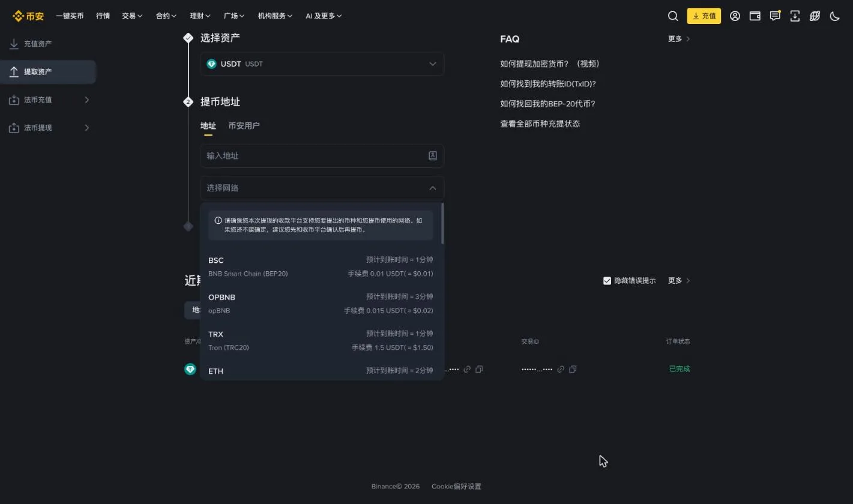The width and height of the screenshot is (853, 504).
Task: Open the user profile icon
Action: click(x=735, y=16)
